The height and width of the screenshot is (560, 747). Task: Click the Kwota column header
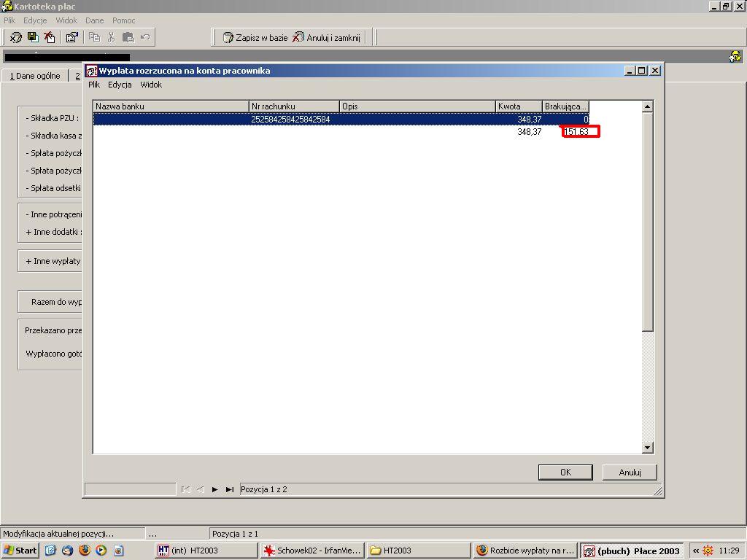pyautogui.click(x=519, y=106)
